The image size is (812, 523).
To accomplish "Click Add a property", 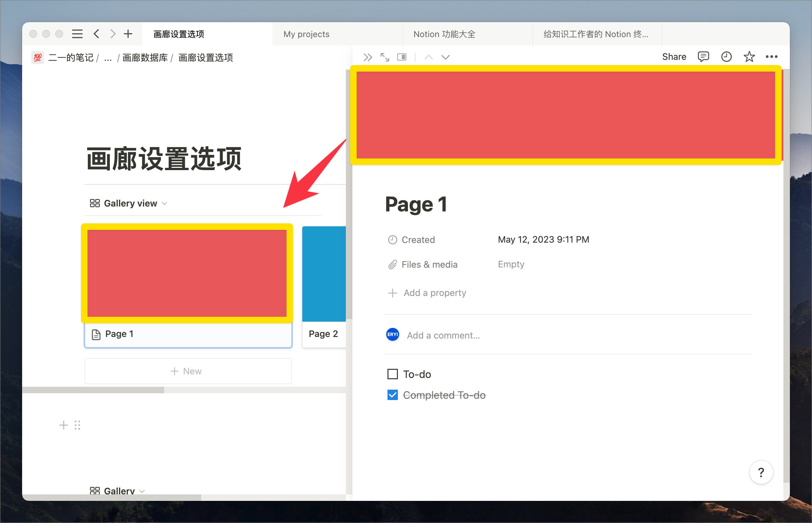I will pyautogui.click(x=427, y=293).
